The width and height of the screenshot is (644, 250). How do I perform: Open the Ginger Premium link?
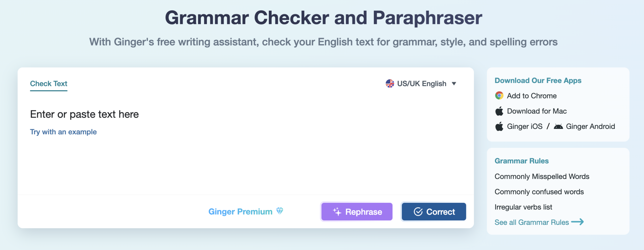point(240,212)
